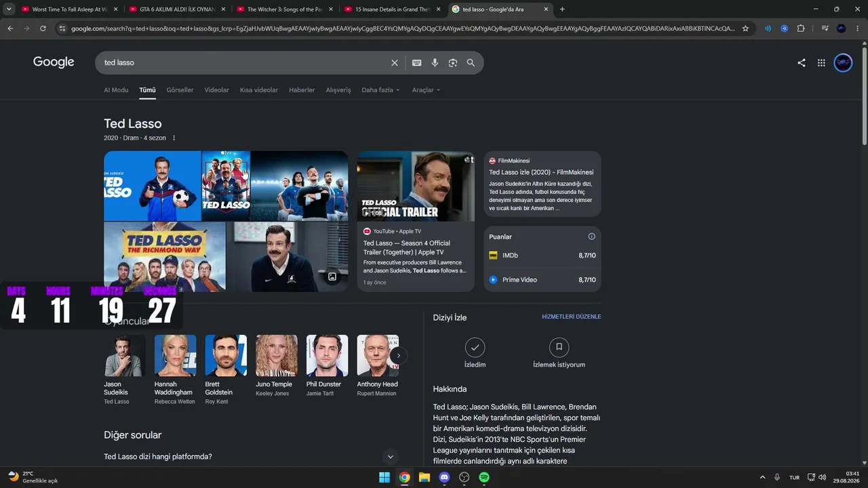The height and width of the screenshot is (488, 868).
Task: Go back to the previous page
Action: pyautogui.click(x=10, y=28)
